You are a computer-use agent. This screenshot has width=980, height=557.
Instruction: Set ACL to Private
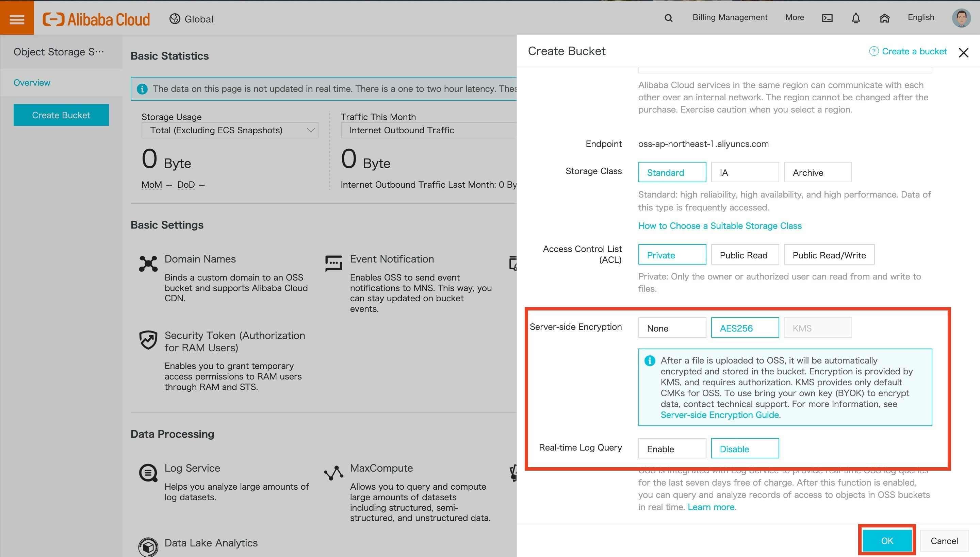672,254
